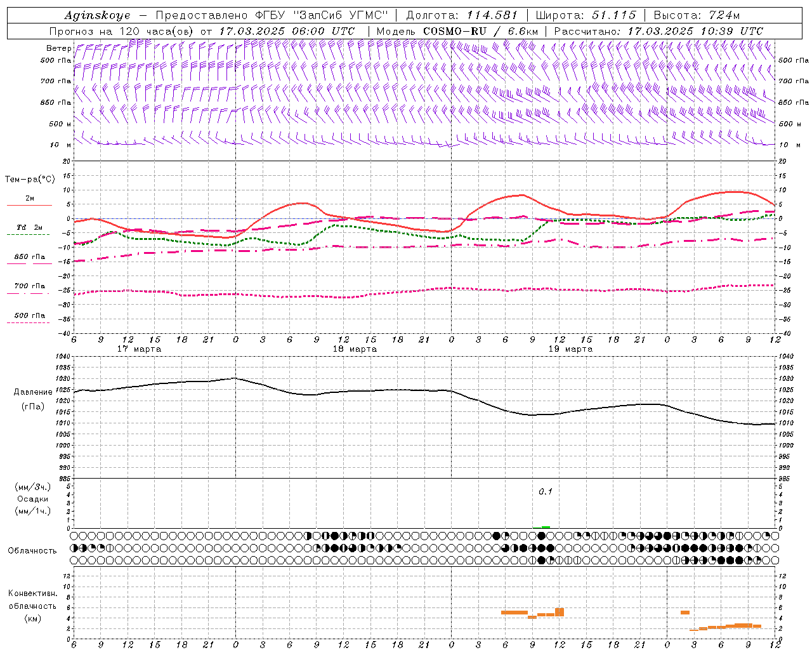Click the green precipitation bar

click(546, 527)
